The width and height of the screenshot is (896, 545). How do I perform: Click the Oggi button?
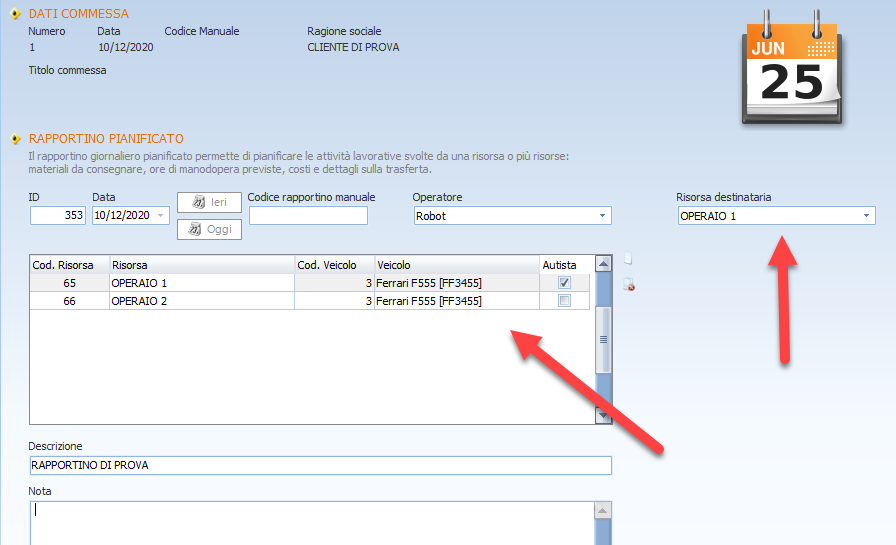pos(209,229)
